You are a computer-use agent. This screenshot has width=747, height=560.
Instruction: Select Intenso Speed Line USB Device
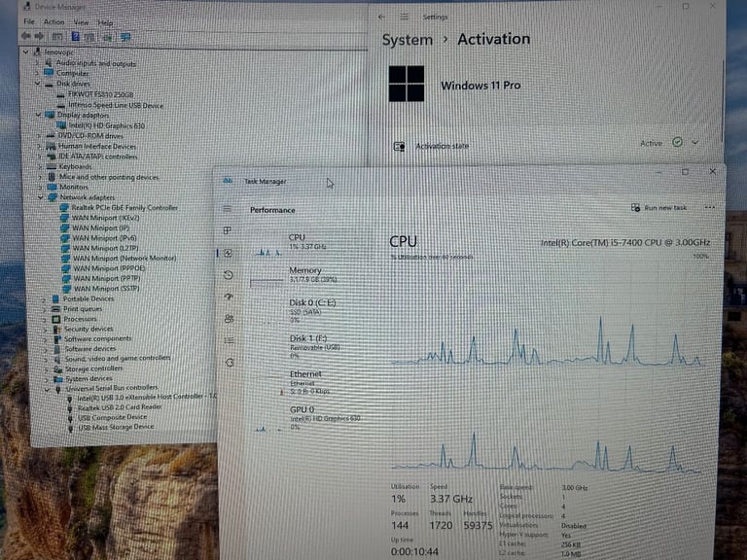pyautogui.click(x=116, y=105)
